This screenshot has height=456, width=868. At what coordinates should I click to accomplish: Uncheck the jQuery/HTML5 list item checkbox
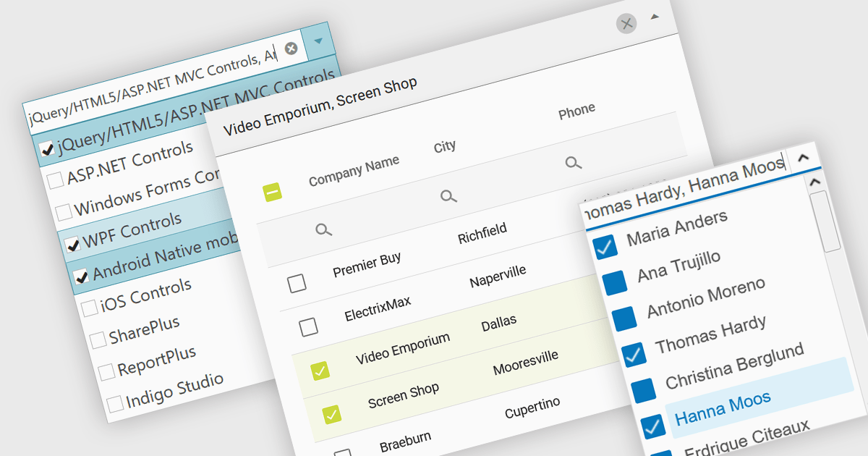pyautogui.click(x=47, y=149)
